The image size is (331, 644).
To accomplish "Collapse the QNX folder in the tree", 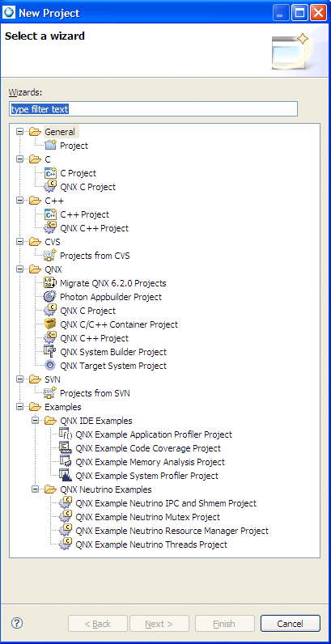I will [x=19, y=269].
